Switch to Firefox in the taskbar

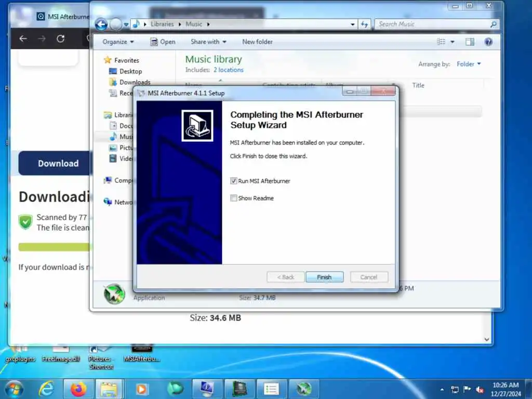[x=79, y=389]
